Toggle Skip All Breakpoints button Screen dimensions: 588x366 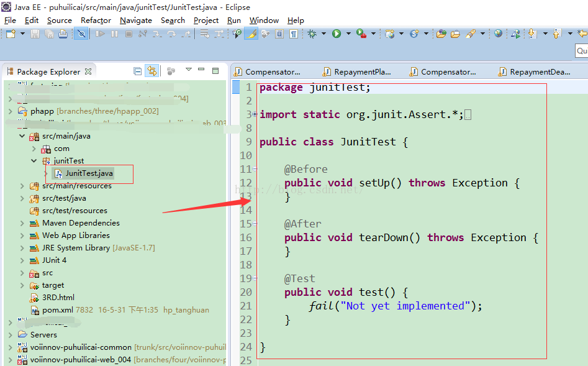[x=81, y=34]
